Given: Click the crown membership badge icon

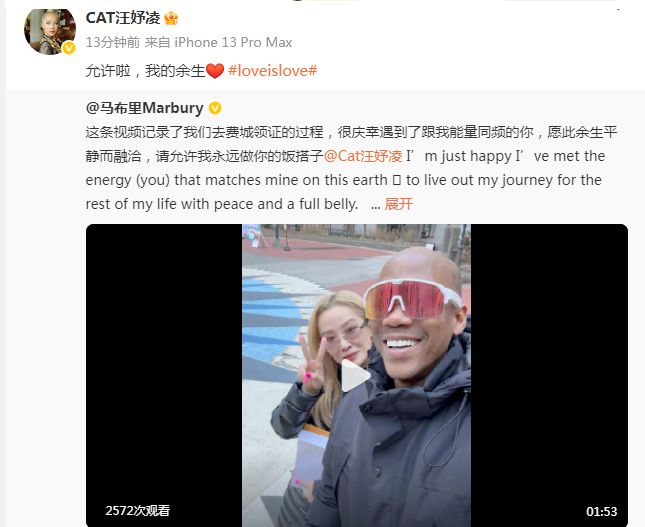Looking at the screenshot, I should click(171, 19).
